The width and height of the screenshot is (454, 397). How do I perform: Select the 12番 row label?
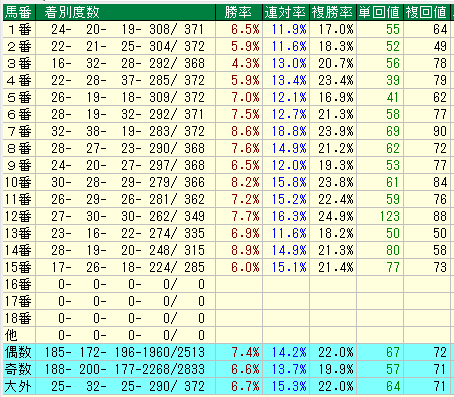(18, 217)
